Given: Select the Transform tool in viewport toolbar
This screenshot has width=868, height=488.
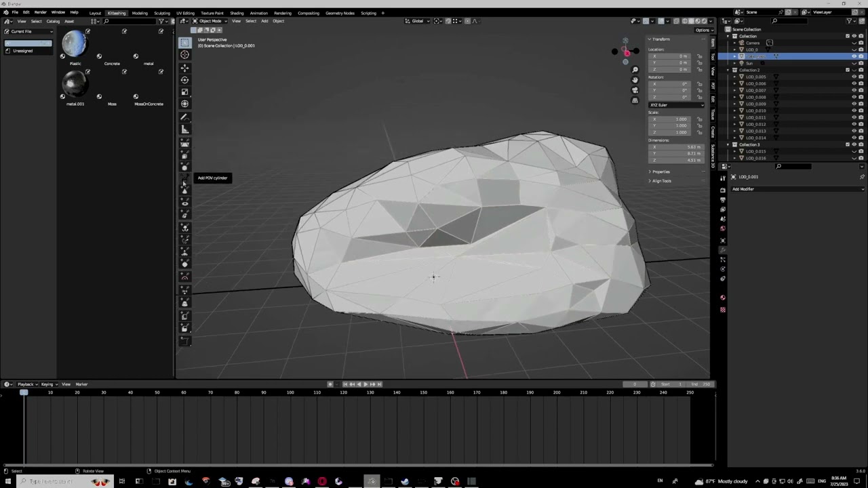Looking at the screenshot, I should pyautogui.click(x=184, y=104).
